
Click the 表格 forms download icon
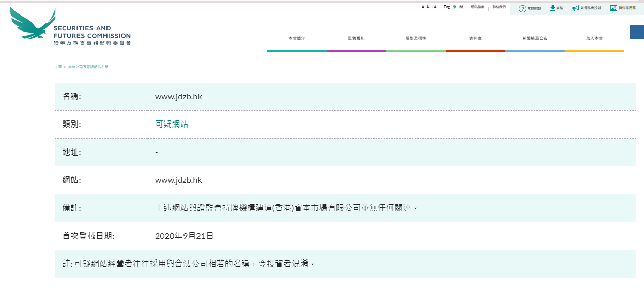click(x=553, y=8)
